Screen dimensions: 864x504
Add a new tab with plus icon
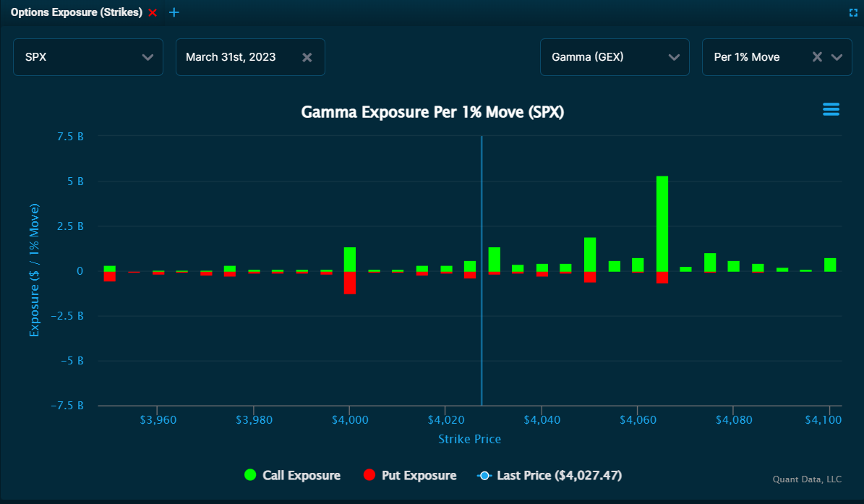pyautogui.click(x=174, y=12)
